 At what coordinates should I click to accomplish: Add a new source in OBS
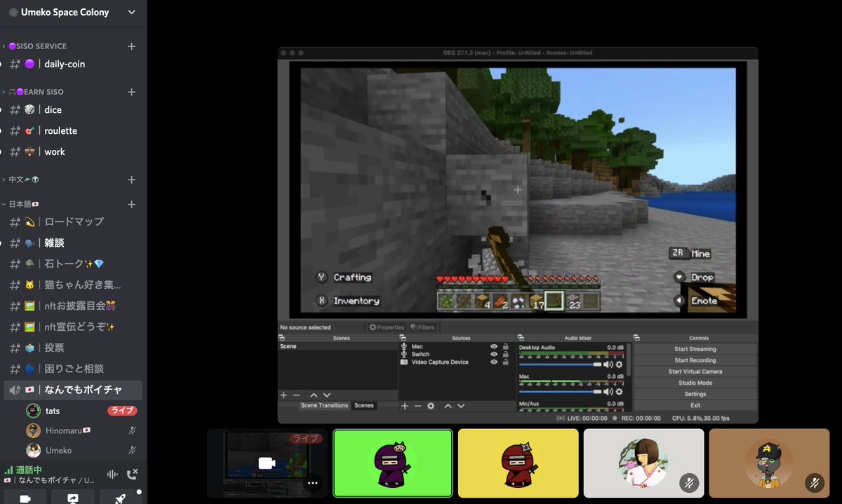click(x=405, y=406)
